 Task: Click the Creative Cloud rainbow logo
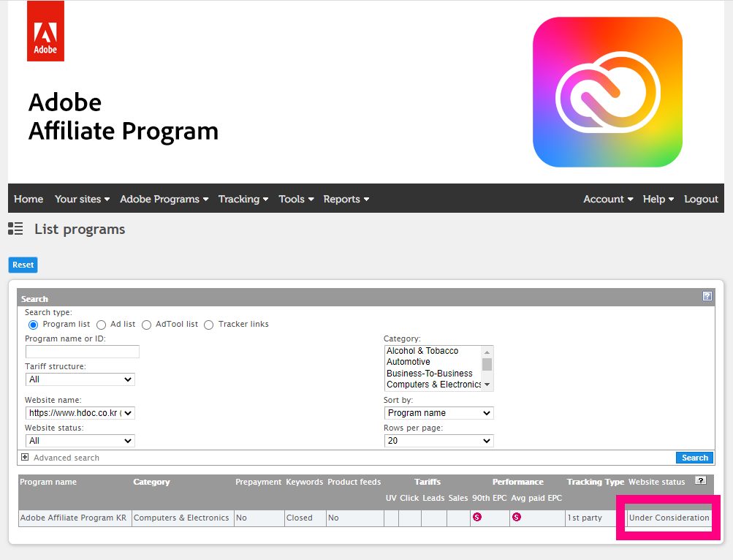pyautogui.click(x=607, y=92)
